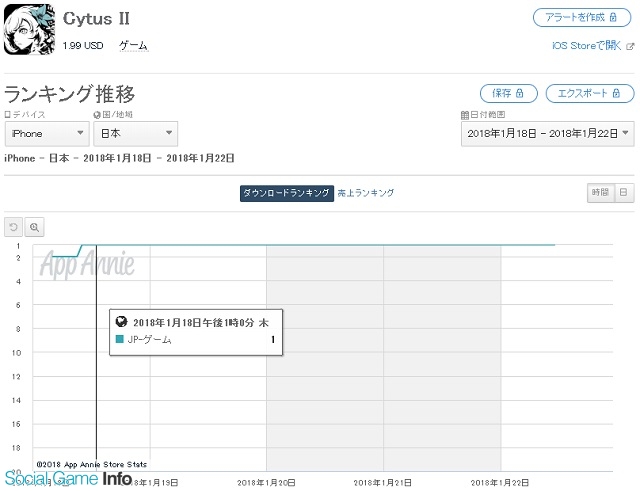Click the chart reset zoom icon
This screenshot has width=640, height=491.
pos(13,227)
